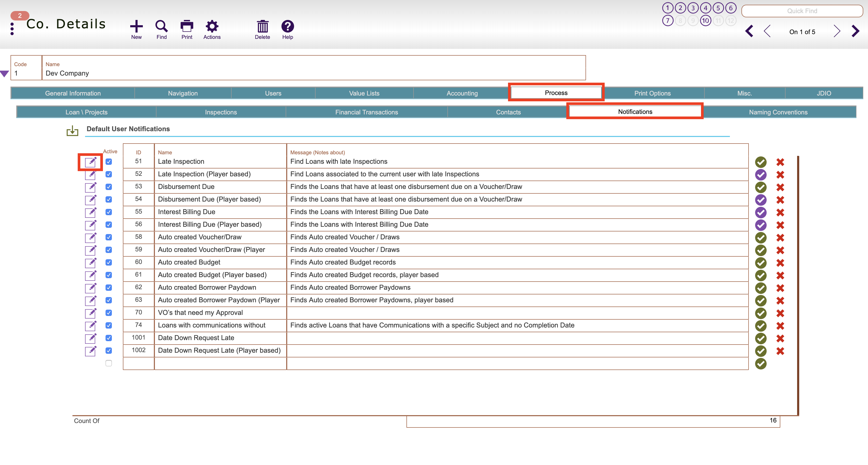Go to next record with thin right arrow

click(x=837, y=31)
